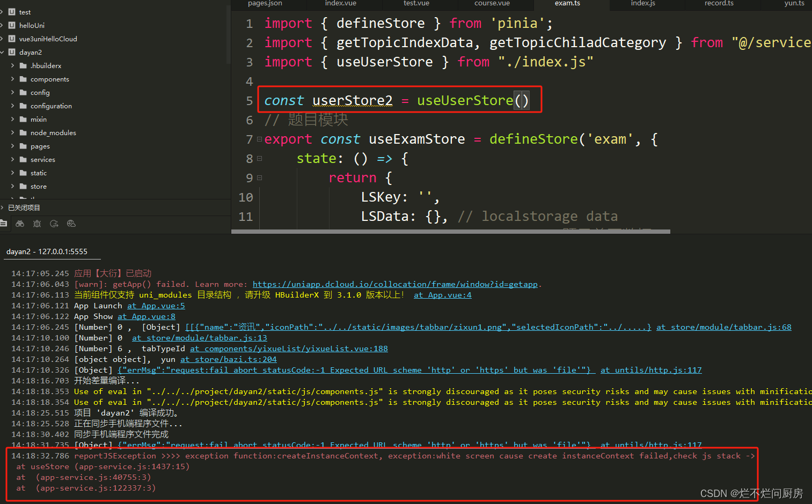This screenshot has height=504, width=812.
Task: Click the circular sync arrow icon
Action: pyautogui.click(x=54, y=224)
